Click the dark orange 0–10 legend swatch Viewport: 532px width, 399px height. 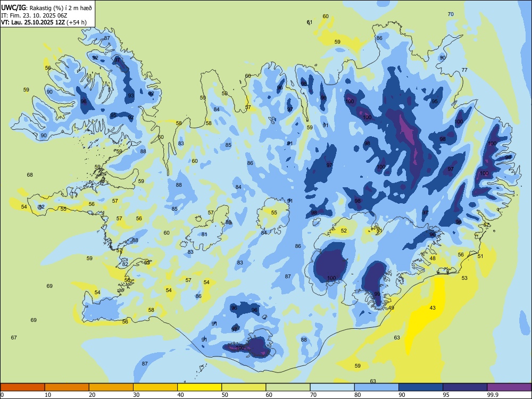(22, 387)
